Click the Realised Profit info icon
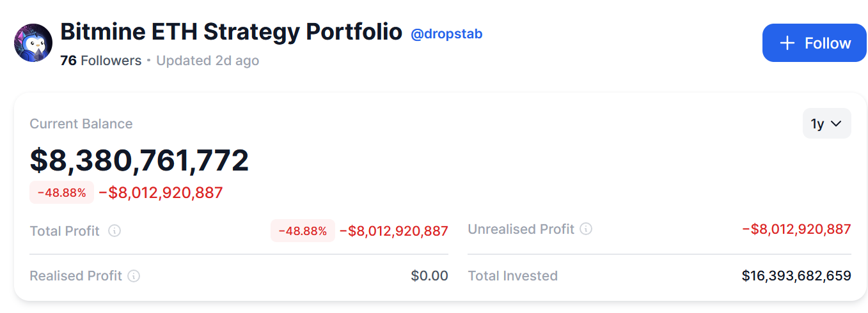The image size is (868, 313). pos(134,276)
